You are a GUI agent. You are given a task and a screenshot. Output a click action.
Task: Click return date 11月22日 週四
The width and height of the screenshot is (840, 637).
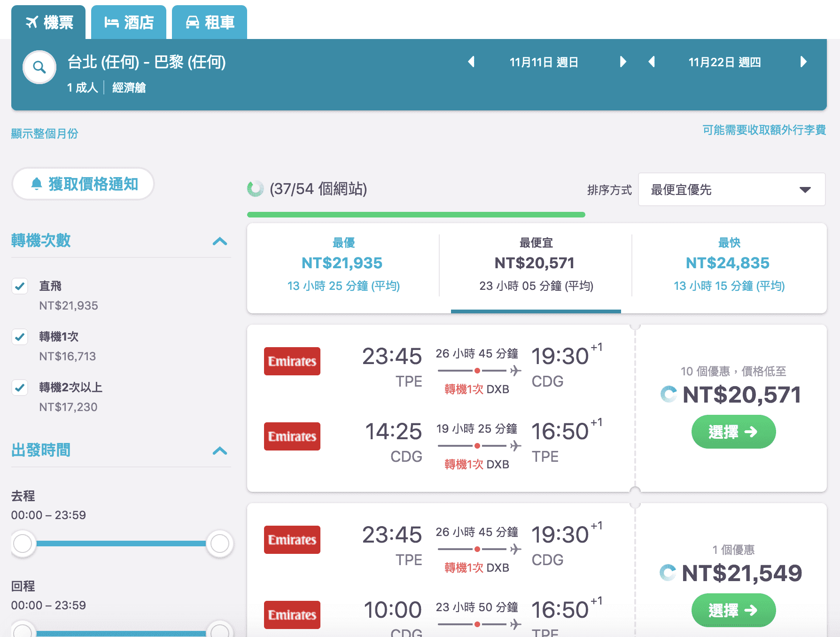(724, 62)
